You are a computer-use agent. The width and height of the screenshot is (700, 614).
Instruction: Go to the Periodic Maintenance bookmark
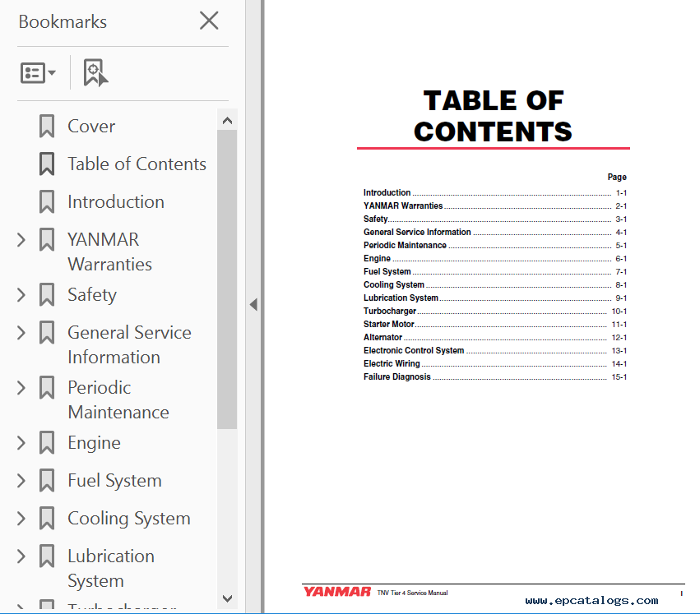click(118, 399)
